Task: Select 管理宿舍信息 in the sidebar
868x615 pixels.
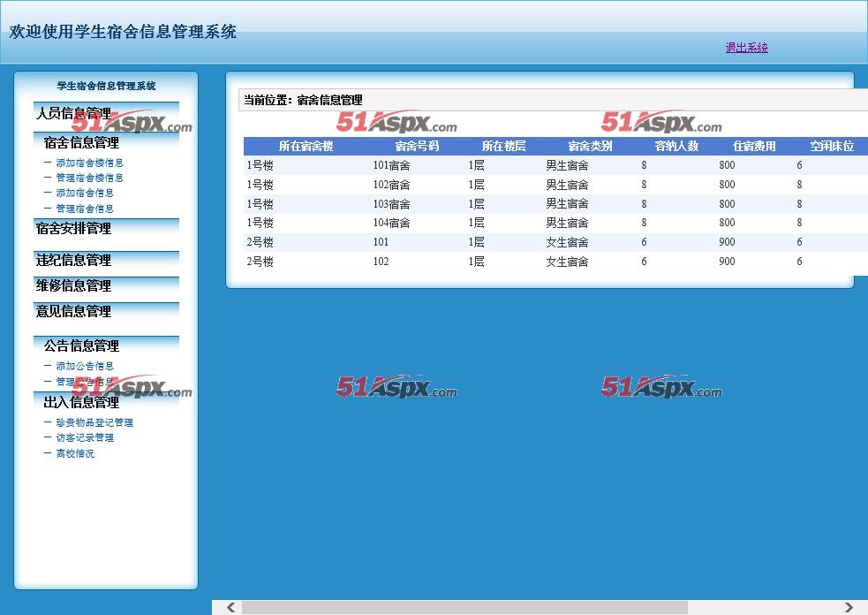Action: (x=85, y=209)
